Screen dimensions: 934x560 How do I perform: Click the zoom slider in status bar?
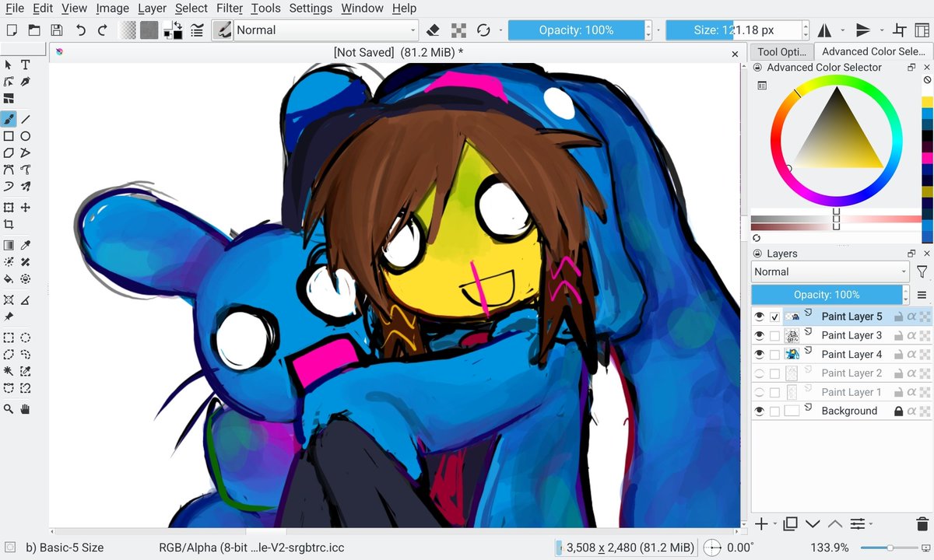pos(890,548)
